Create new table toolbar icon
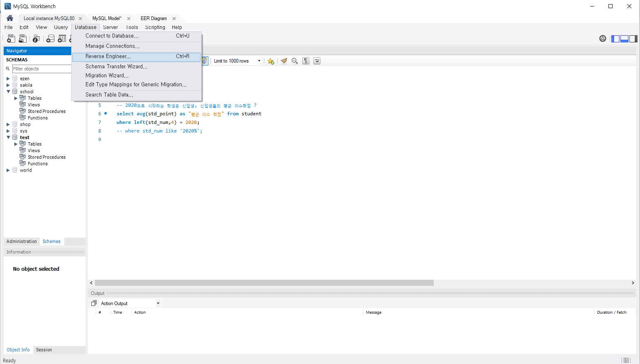This screenshot has height=364, width=640. pos(62,38)
